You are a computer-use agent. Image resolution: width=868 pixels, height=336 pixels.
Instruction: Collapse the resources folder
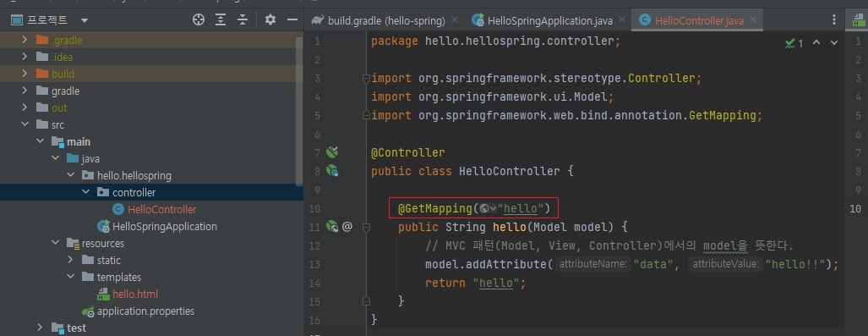55,243
